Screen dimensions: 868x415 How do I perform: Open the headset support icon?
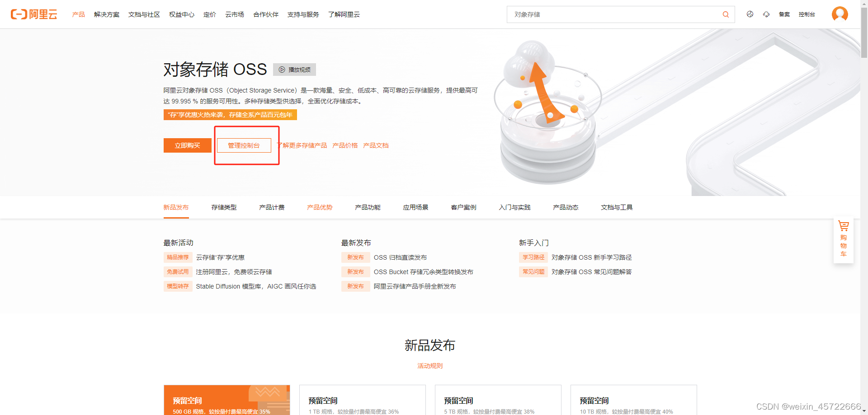click(766, 14)
